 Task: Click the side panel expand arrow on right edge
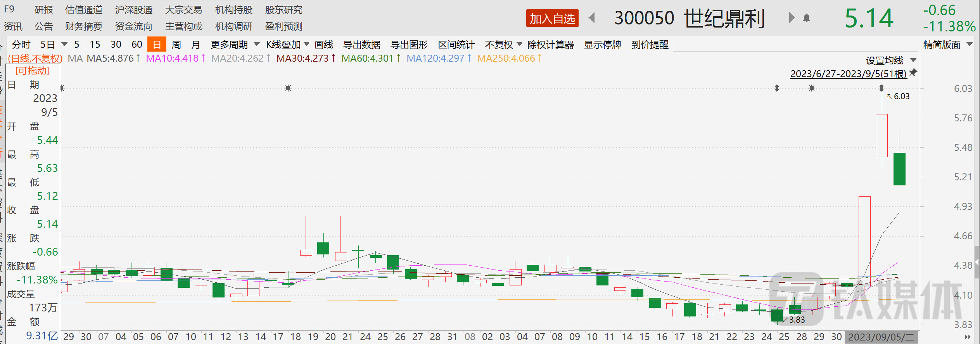(x=977, y=262)
